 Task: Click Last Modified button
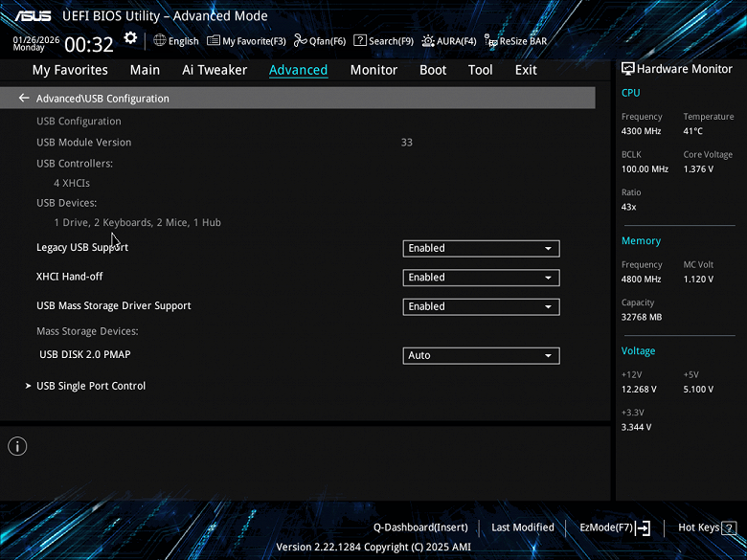pos(523,527)
